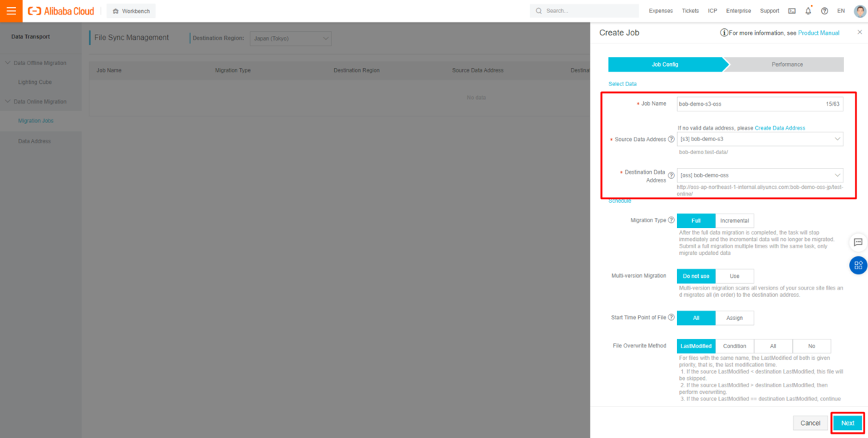868x438 pixels.
Task: Open the blue apps grid floating icon
Action: pos(858,265)
